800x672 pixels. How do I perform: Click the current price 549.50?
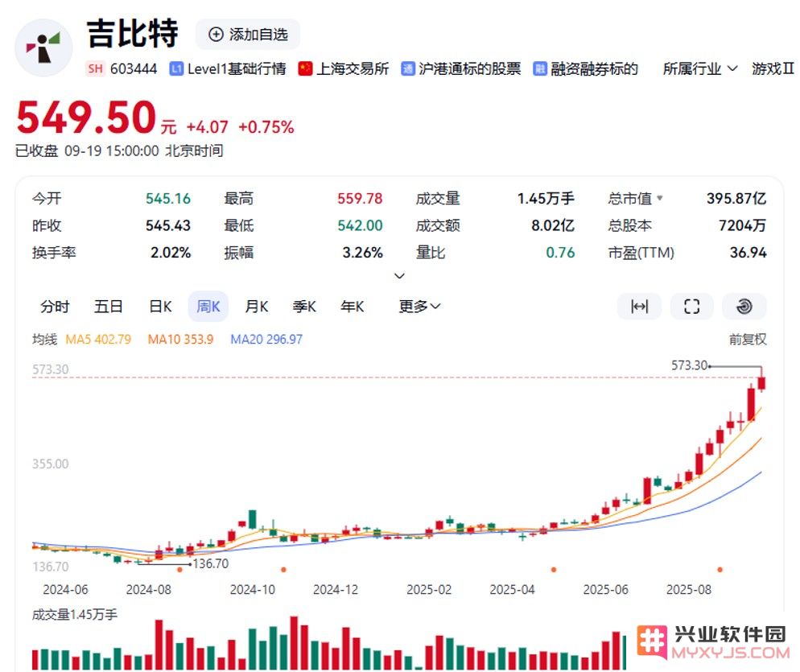click(x=86, y=117)
